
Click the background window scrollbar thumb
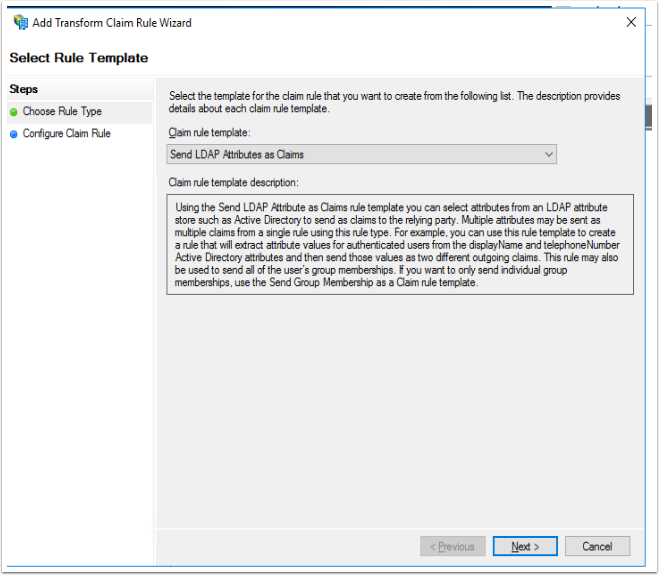(648, 116)
